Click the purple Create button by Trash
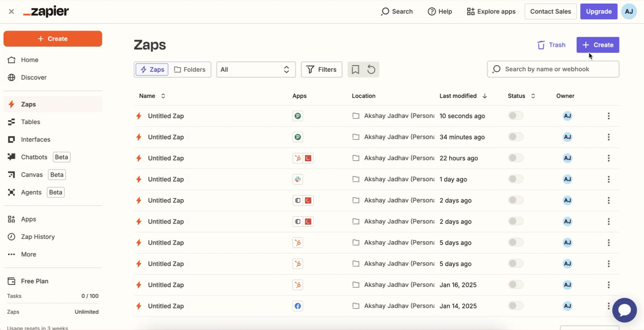The image size is (644, 330). tap(598, 45)
